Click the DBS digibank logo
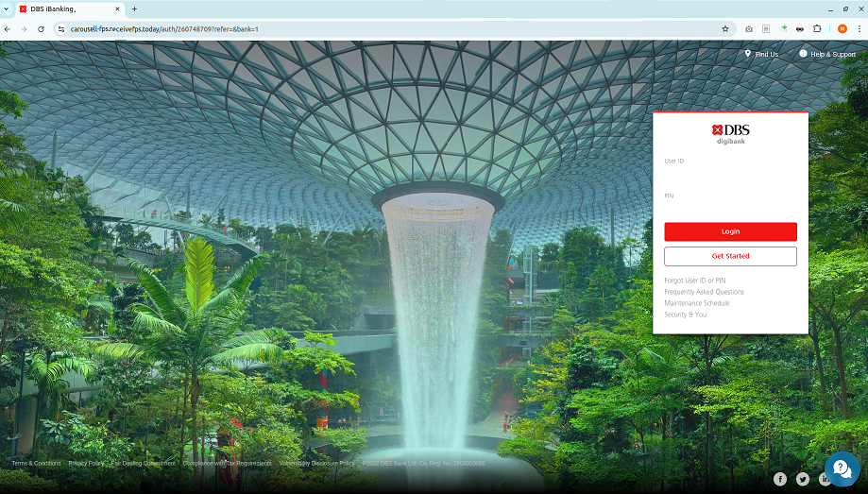The height and width of the screenshot is (494, 868). click(x=731, y=133)
